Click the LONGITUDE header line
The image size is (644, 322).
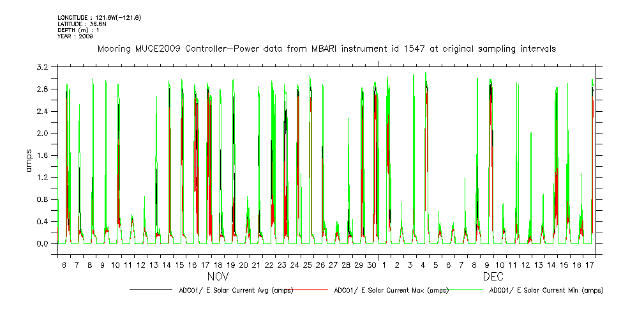(99, 17)
